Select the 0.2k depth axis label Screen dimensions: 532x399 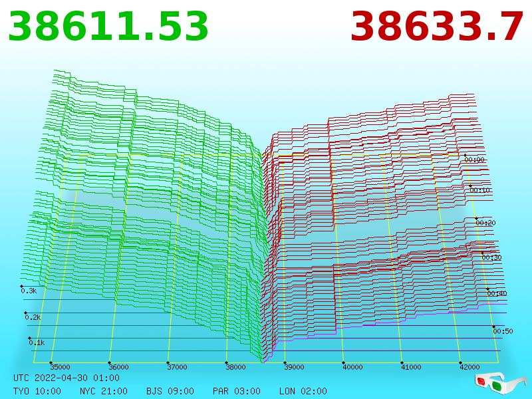click(33, 318)
